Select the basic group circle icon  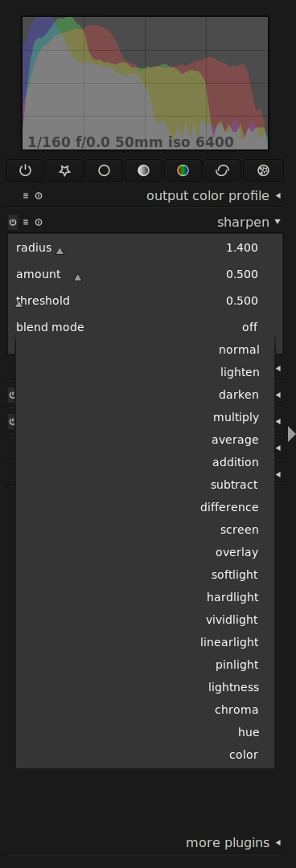coord(105,170)
